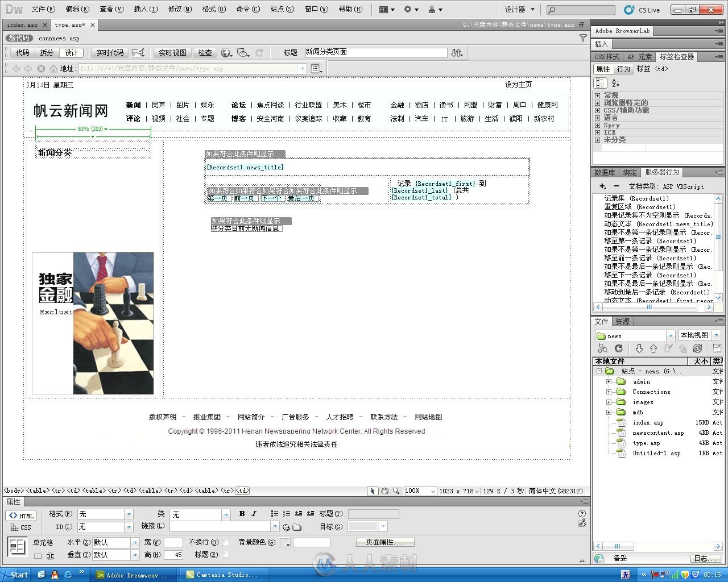Click the split cell icon in Properties
728x582 pixels.
(x=50, y=556)
